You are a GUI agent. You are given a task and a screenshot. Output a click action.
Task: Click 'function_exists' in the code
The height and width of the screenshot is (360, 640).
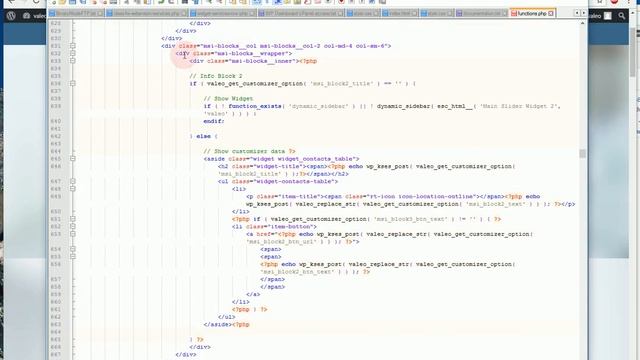coord(255,106)
